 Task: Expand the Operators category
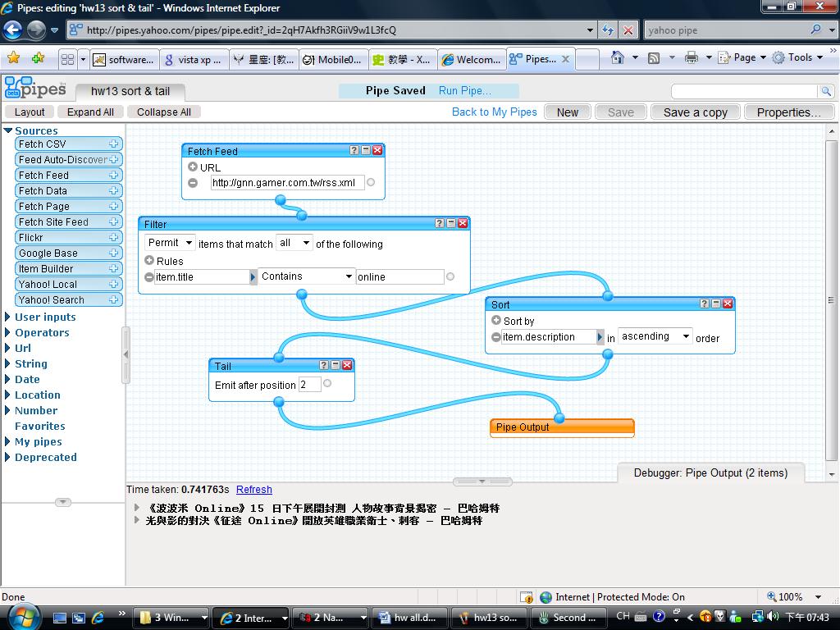tap(7, 332)
